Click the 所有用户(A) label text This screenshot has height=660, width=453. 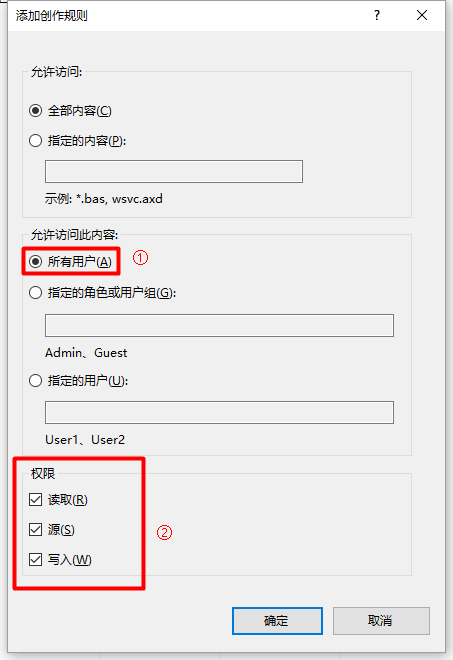click(80, 261)
